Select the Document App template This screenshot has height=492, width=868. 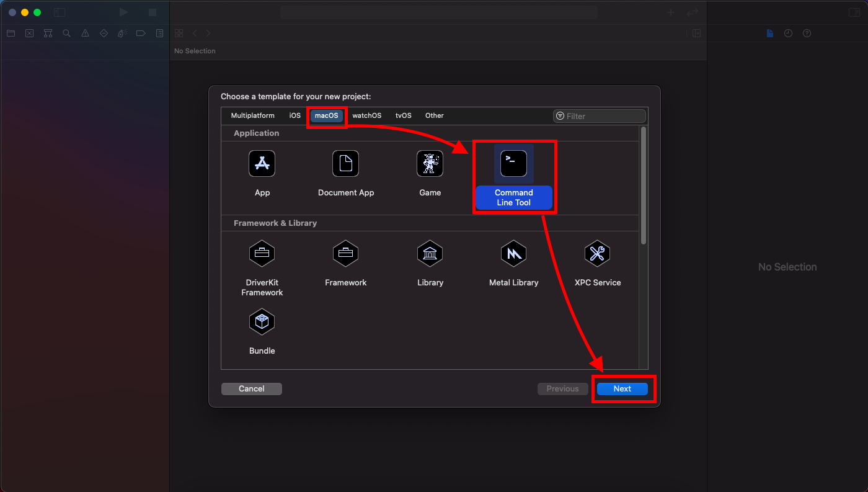pos(346,174)
